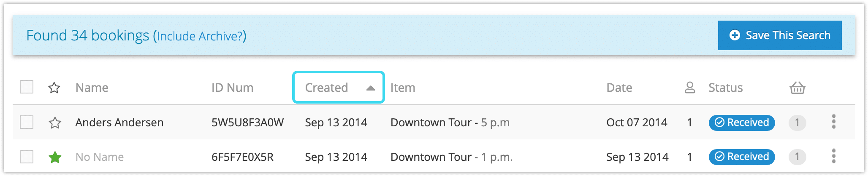Click the Include Archive? link
Viewport: 868px width, 176px height.
point(200,36)
